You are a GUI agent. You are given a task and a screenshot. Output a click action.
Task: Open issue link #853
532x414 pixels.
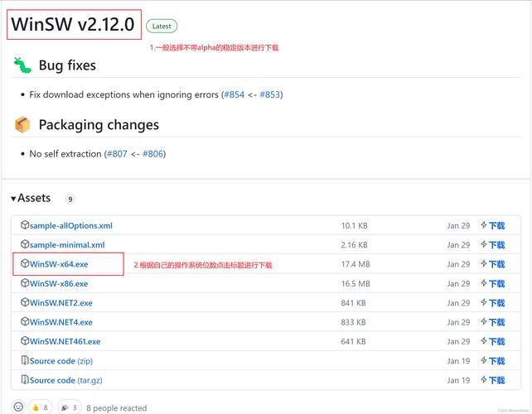(270, 94)
